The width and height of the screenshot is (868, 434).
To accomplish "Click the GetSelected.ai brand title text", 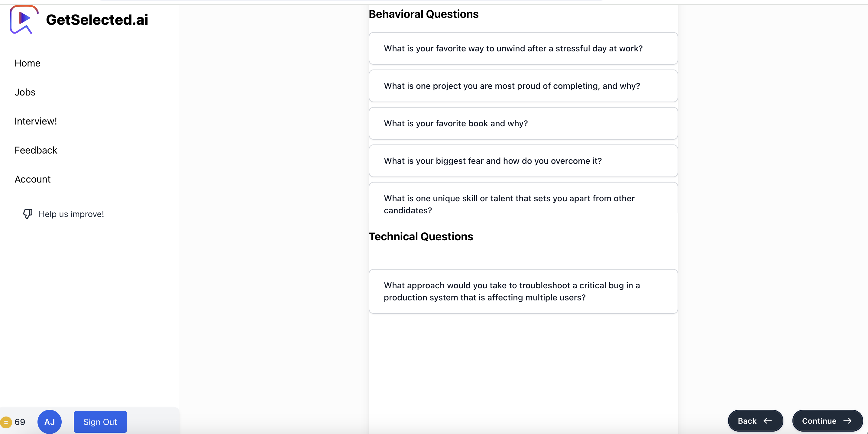I will pyautogui.click(x=97, y=20).
